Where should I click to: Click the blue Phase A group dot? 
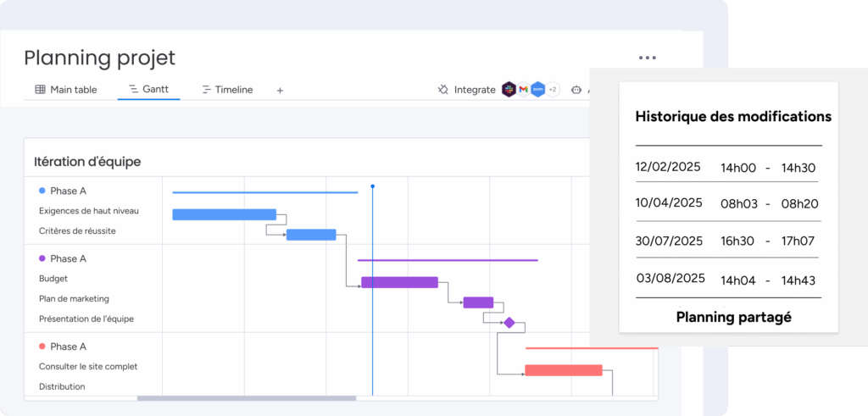click(42, 191)
